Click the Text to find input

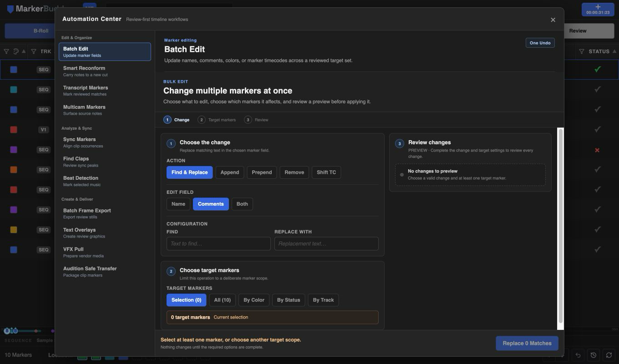click(x=218, y=244)
